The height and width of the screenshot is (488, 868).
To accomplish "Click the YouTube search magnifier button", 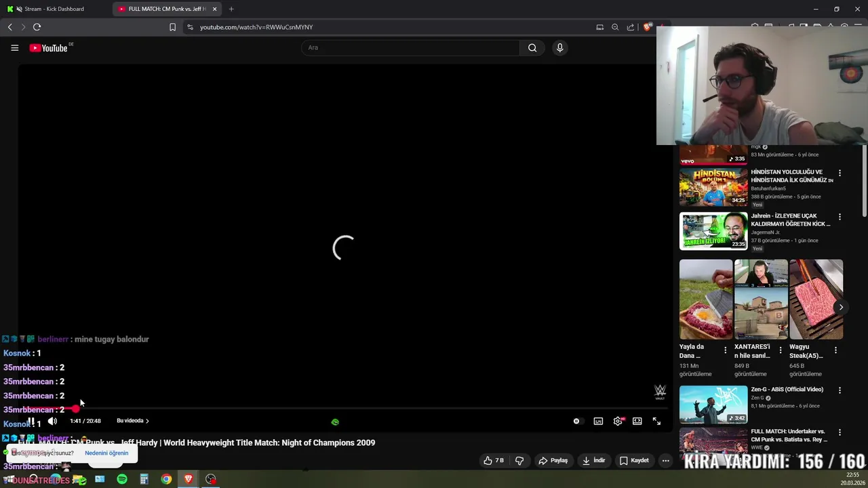I will tap(532, 47).
